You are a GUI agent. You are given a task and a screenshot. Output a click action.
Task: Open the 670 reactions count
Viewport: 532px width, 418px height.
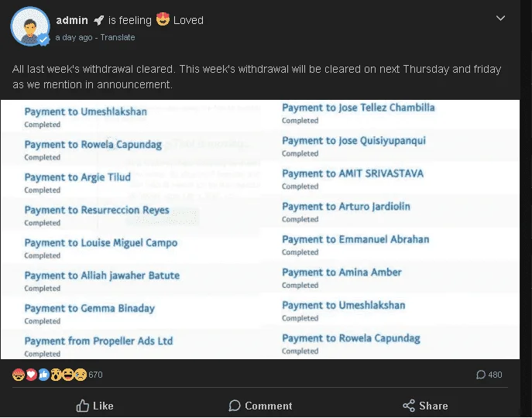[x=95, y=375]
